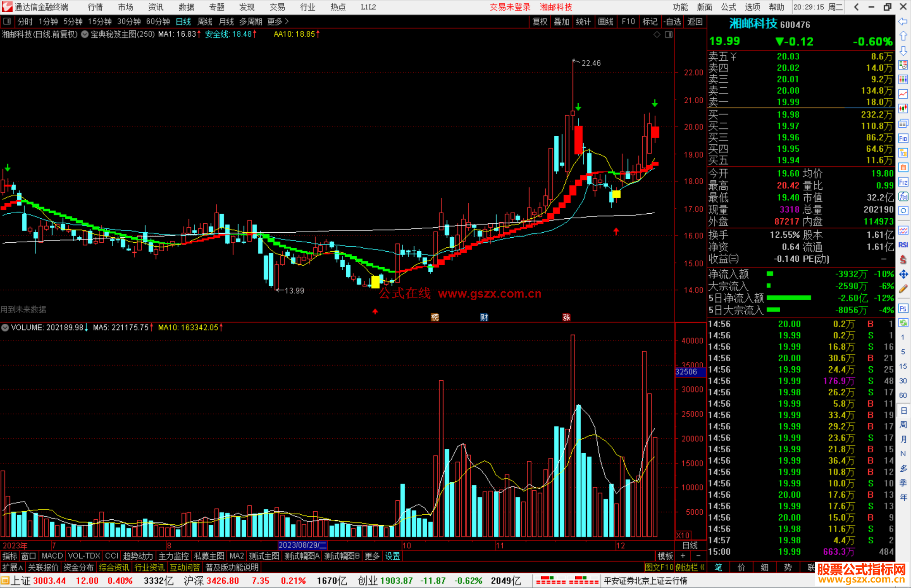The height and width of the screenshot is (588, 911).
Task: Open 更多 indicator list in bottom tab row
Action: tap(372, 556)
